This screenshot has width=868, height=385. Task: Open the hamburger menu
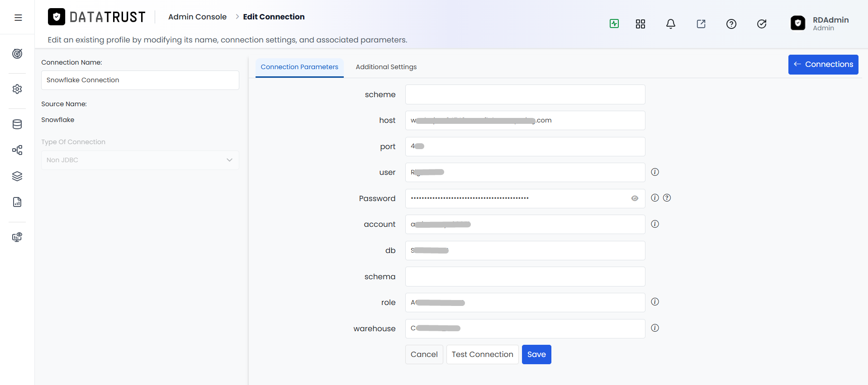[x=18, y=18]
